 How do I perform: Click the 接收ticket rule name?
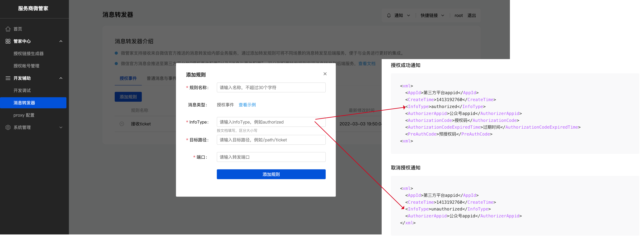(x=141, y=124)
